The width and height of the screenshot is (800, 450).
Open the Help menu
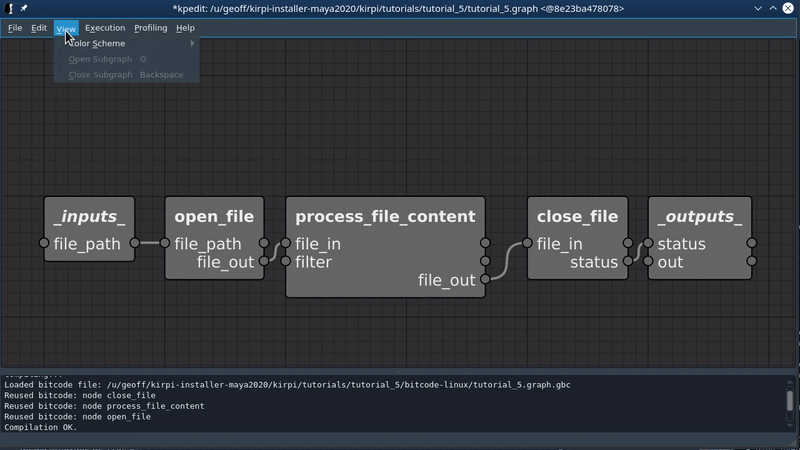coord(185,28)
